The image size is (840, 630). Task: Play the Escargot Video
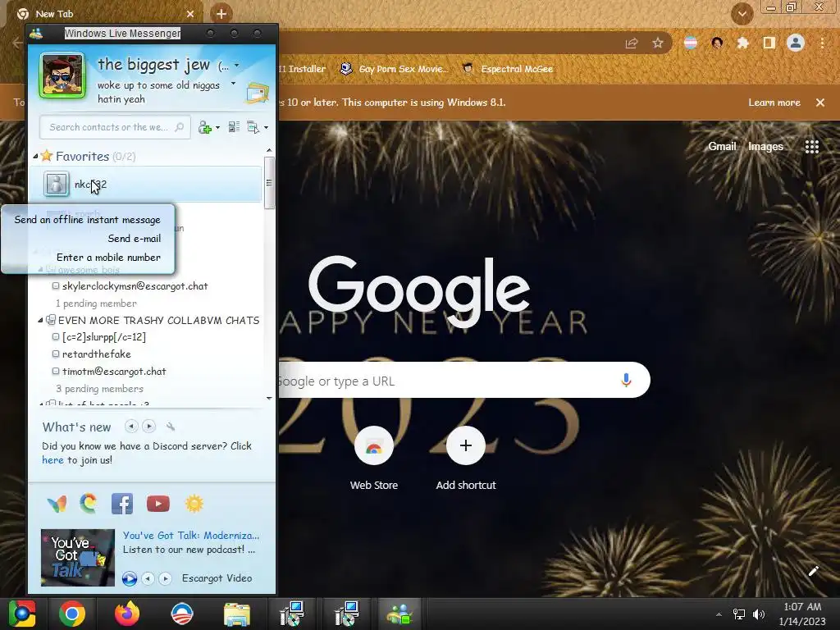point(129,578)
